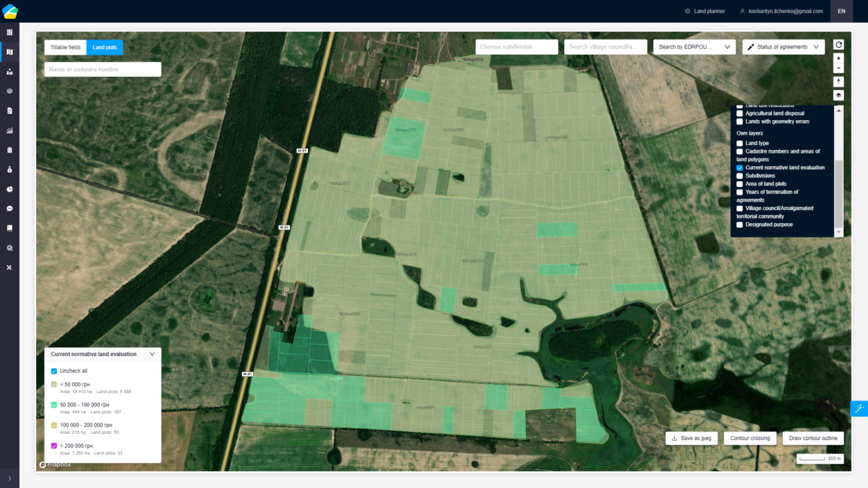Click the app logo in top-left corner
868x488 pixels.
(x=10, y=11)
